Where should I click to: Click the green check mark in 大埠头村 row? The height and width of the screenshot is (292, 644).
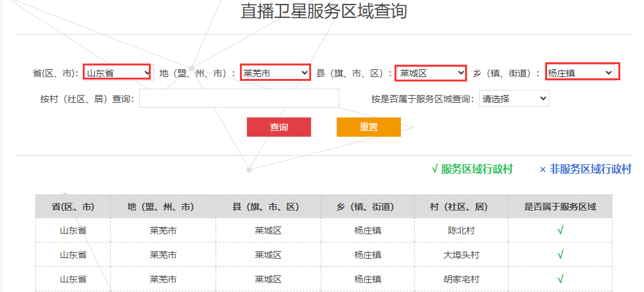pos(560,255)
